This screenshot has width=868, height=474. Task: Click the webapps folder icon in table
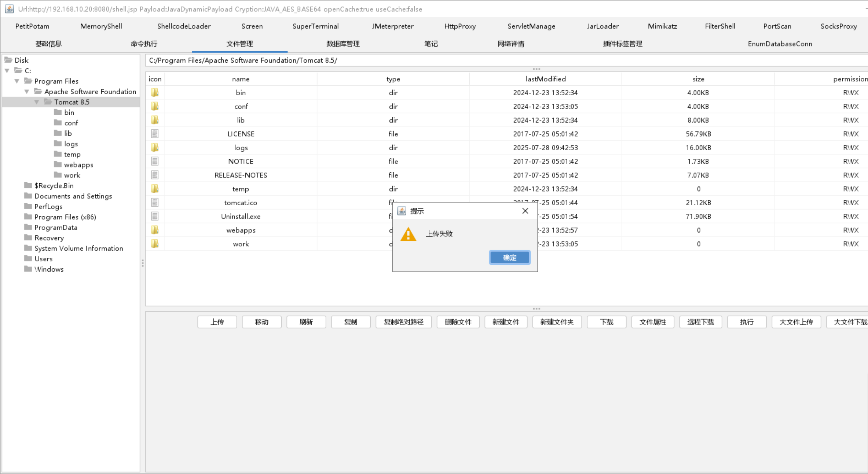pos(155,230)
